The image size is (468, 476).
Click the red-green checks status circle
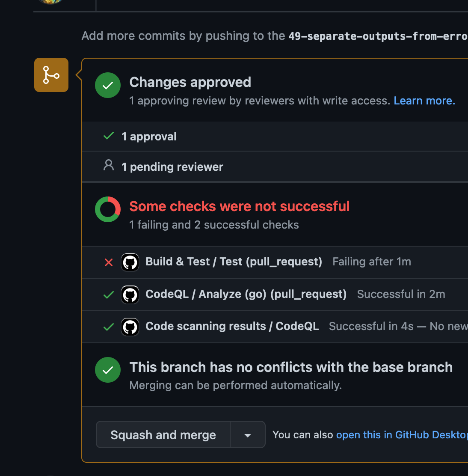(107, 209)
